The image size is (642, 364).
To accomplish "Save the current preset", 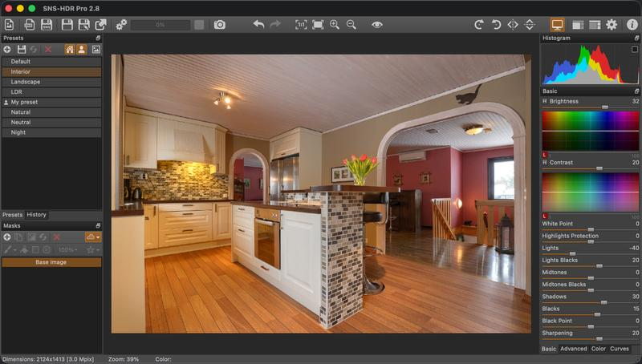I will coord(22,50).
